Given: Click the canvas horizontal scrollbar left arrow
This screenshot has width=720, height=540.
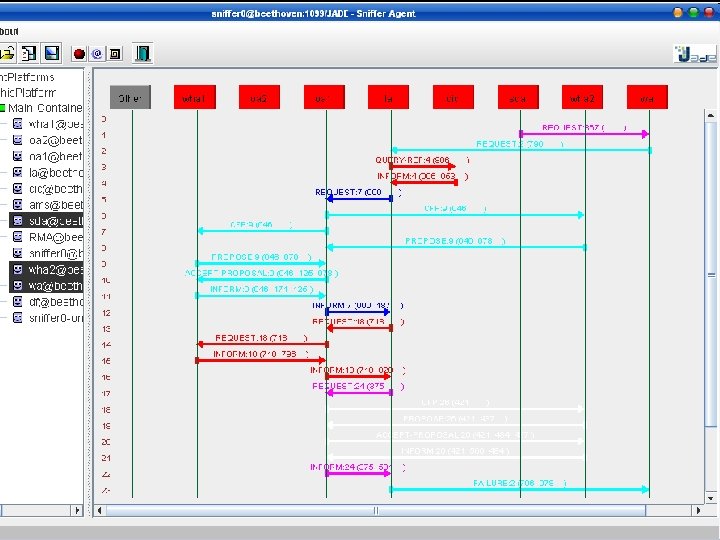Looking at the screenshot, I should tap(99, 510).
